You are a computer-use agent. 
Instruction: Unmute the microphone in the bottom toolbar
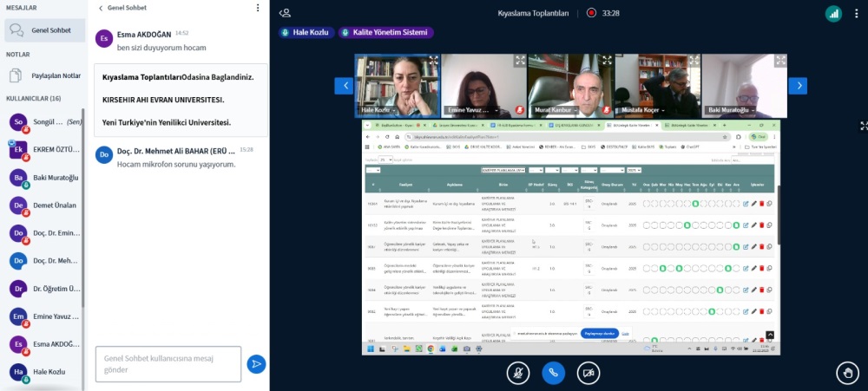tap(519, 372)
